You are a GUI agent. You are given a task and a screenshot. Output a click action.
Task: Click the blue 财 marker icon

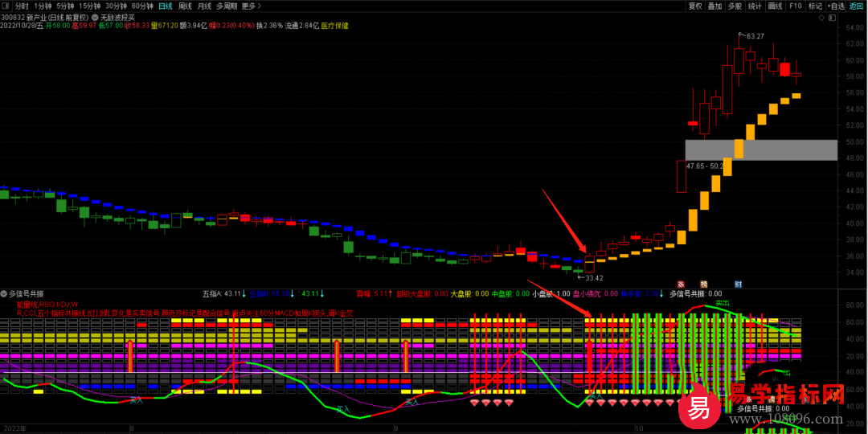tap(738, 284)
